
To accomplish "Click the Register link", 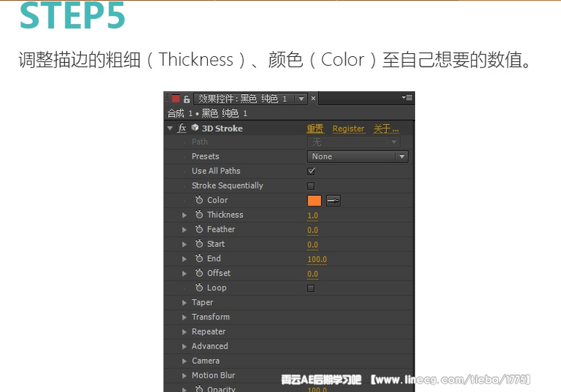I will tap(349, 129).
